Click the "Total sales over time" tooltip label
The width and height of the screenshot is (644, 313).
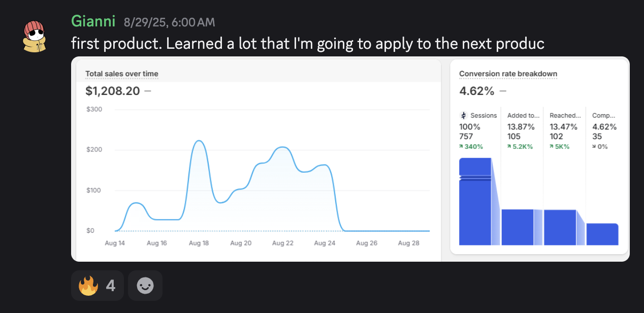point(121,74)
